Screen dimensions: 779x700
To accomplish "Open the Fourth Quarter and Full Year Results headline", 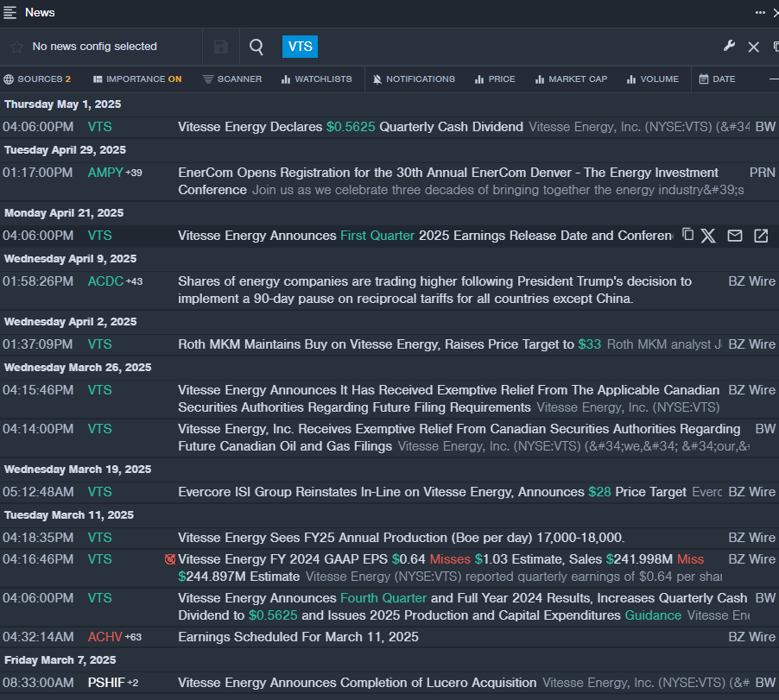I will [x=463, y=606].
